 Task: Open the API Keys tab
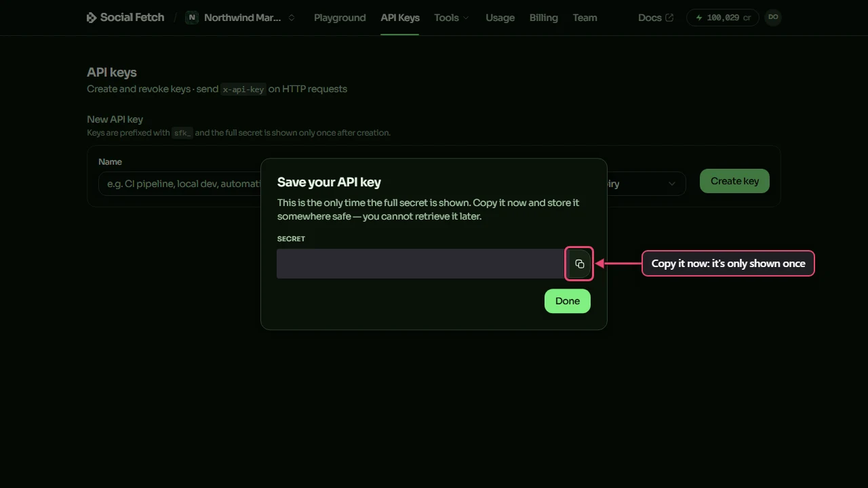400,18
